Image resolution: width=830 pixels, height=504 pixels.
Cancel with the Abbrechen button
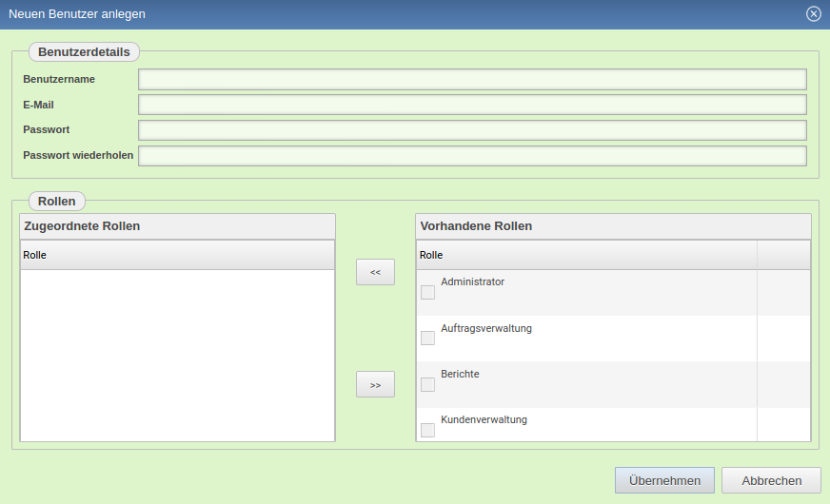pyautogui.click(x=771, y=480)
